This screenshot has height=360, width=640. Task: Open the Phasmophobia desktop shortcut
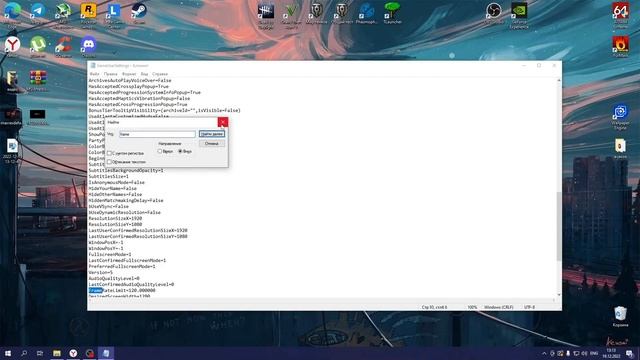(367, 11)
